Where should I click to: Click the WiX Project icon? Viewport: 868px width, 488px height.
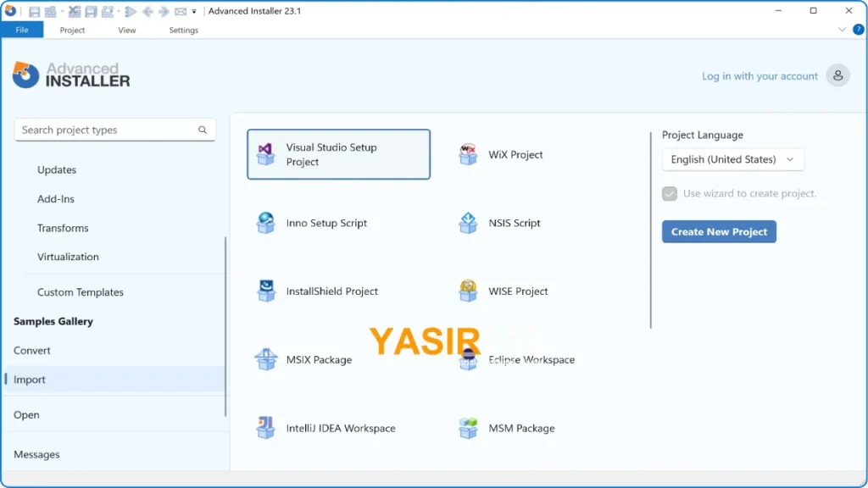[468, 154]
